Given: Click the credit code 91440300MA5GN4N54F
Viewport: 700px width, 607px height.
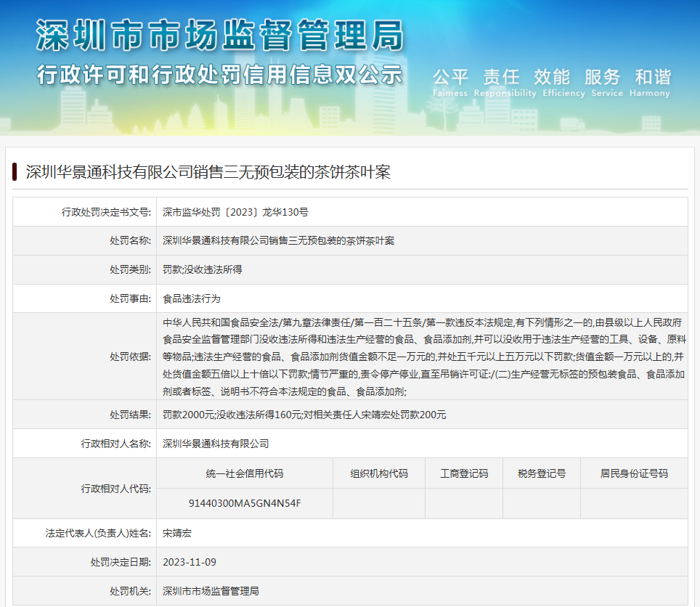Looking at the screenshot, I should [x=245, y=502].
